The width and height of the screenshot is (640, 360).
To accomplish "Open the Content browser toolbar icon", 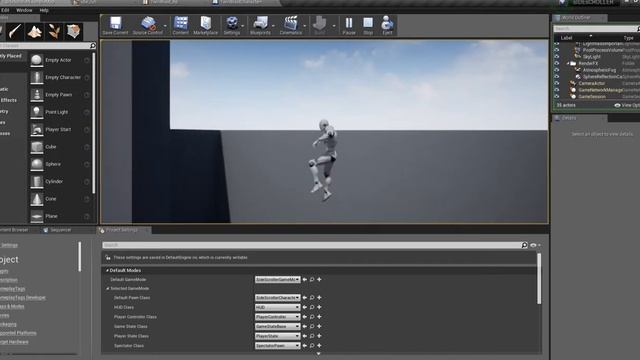I will pyautogui.click(x=180, y=25).
